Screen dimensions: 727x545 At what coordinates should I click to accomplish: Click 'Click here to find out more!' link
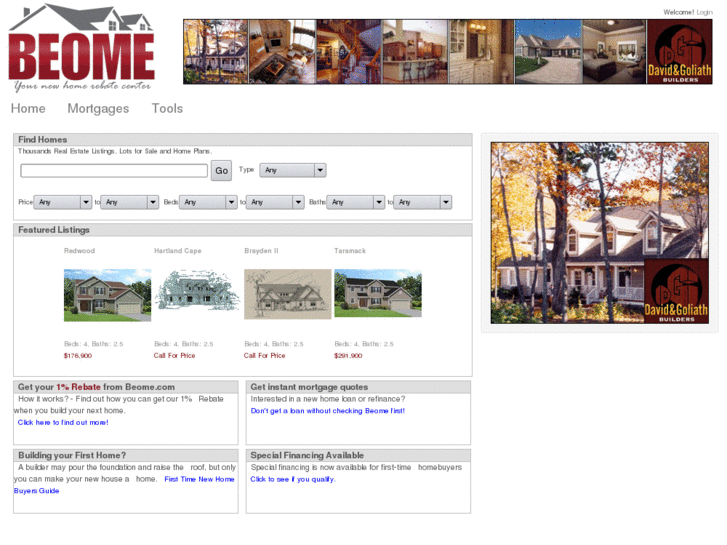coord(63,423)
